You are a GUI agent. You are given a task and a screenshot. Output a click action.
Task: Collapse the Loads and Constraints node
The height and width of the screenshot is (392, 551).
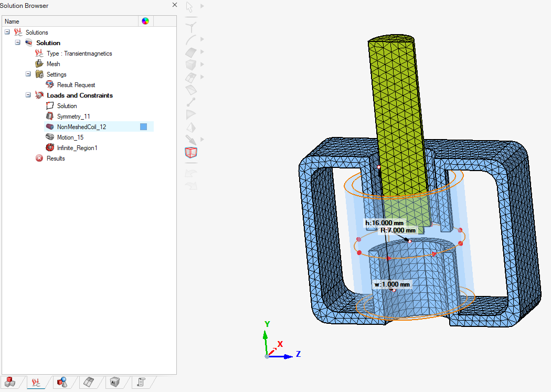tap(28, 96)
